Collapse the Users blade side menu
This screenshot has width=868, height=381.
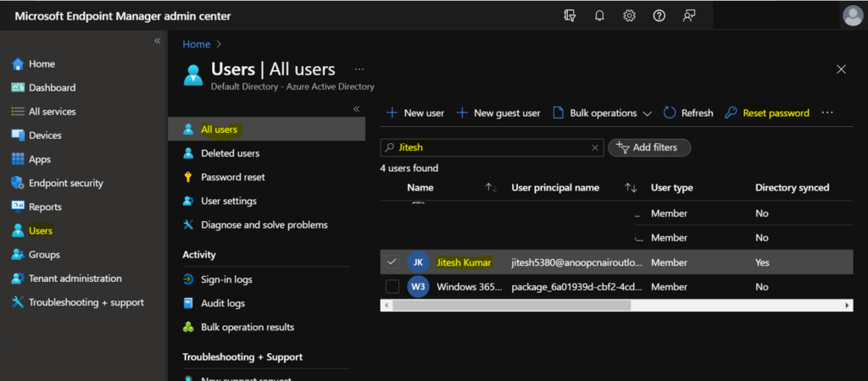click(x=357, y=109)
